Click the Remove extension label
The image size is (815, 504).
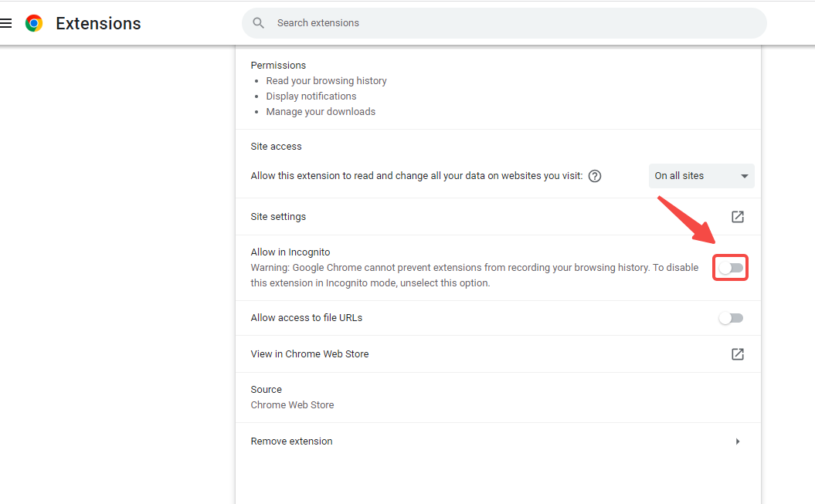(291, 441)
